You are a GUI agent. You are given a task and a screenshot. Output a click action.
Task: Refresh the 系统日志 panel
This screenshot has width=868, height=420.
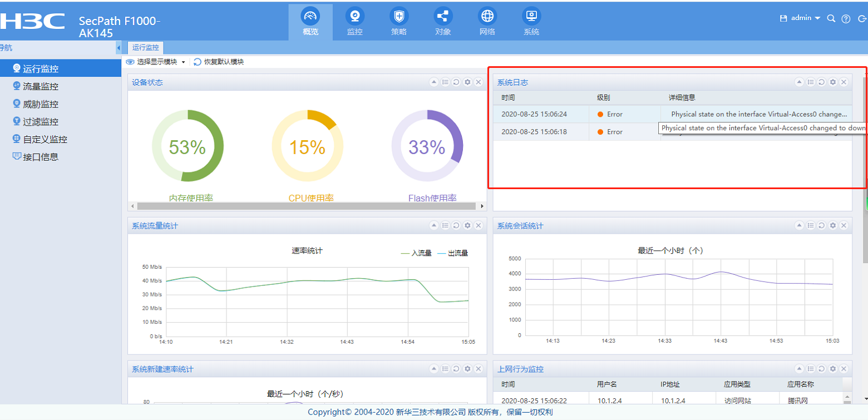822,82
